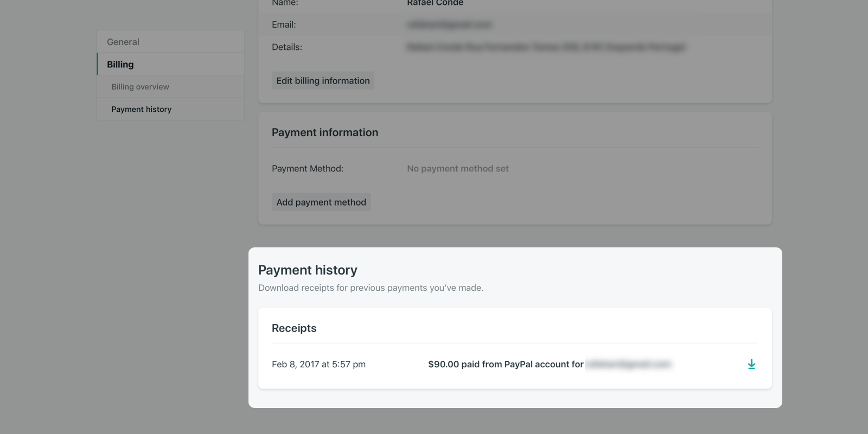The width and height of the screenshot is (868, 434).
Task: Click the Details field label
Action: 287,47
